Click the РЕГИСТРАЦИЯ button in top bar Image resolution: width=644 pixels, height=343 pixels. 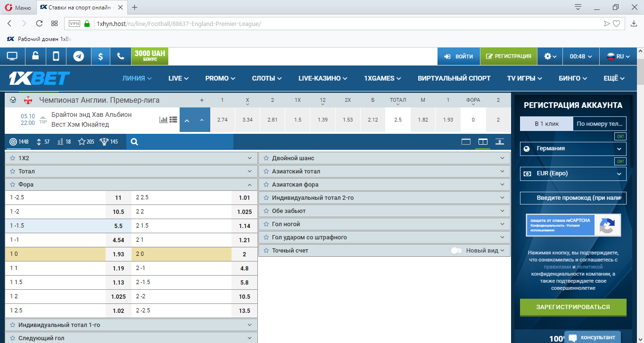pos(509,56)
